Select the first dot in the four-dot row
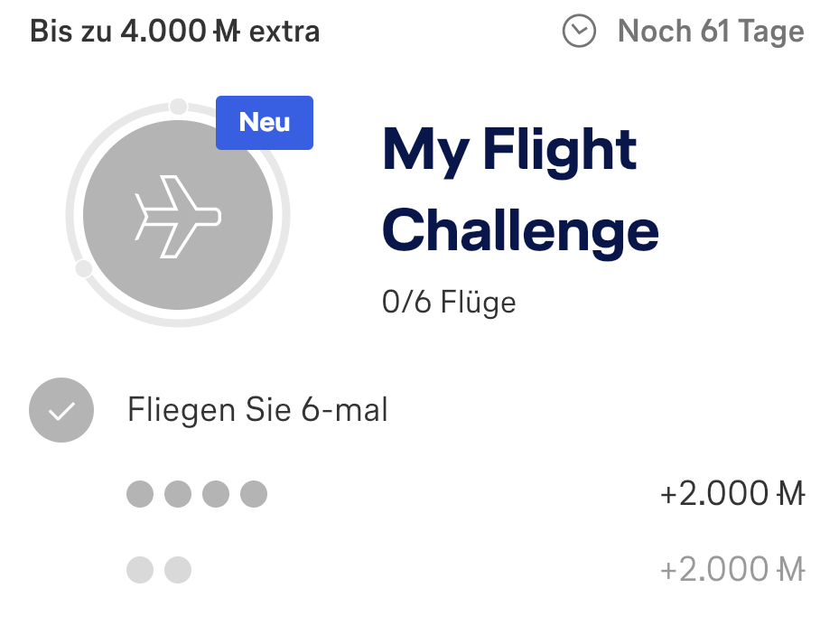The image size is (820, 644). (x=140, y=494)
